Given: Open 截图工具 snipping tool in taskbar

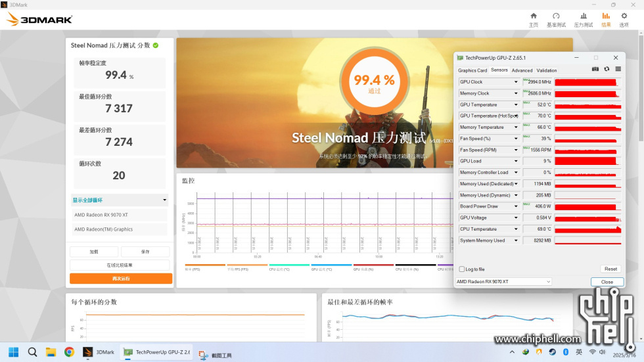Looking at the screenshot, I should (216, 355).
